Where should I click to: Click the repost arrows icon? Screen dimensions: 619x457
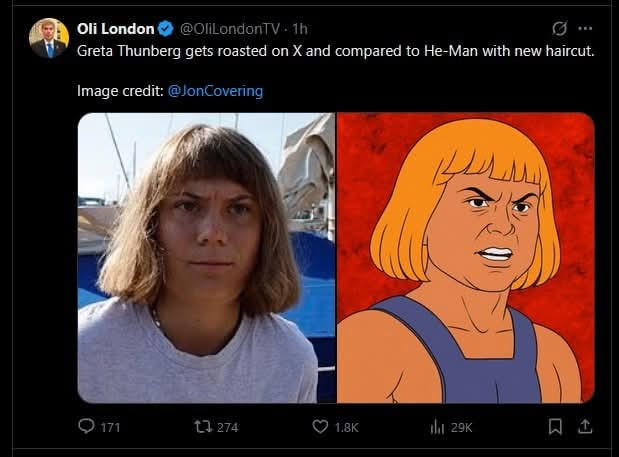click(202, 427)
